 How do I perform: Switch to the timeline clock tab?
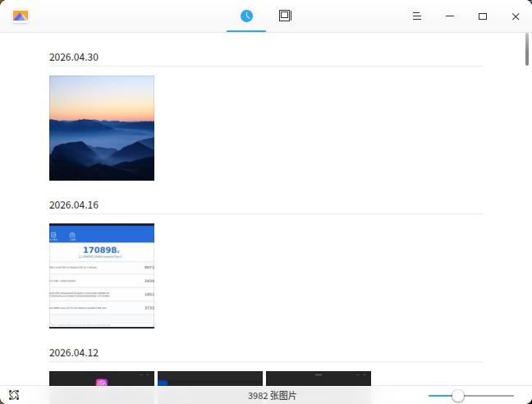click(x=246, y=16)
